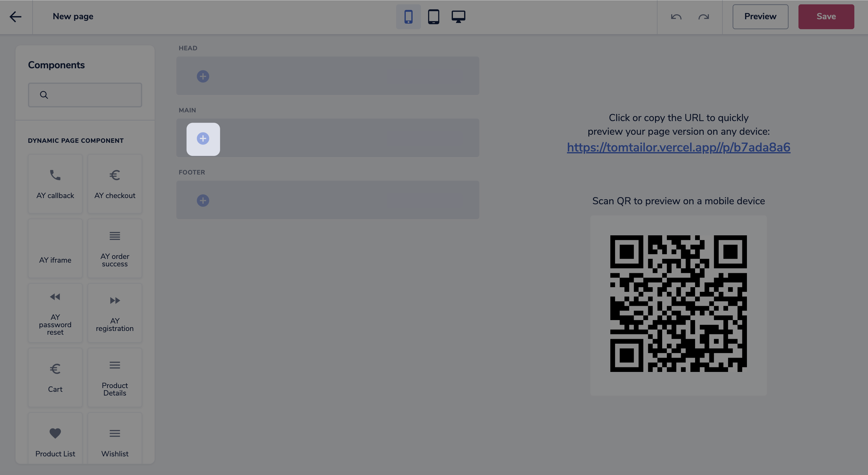This screenshot has width=868, height=475.
Task: Select the AY callback component
Action: (x=55, y=183)
